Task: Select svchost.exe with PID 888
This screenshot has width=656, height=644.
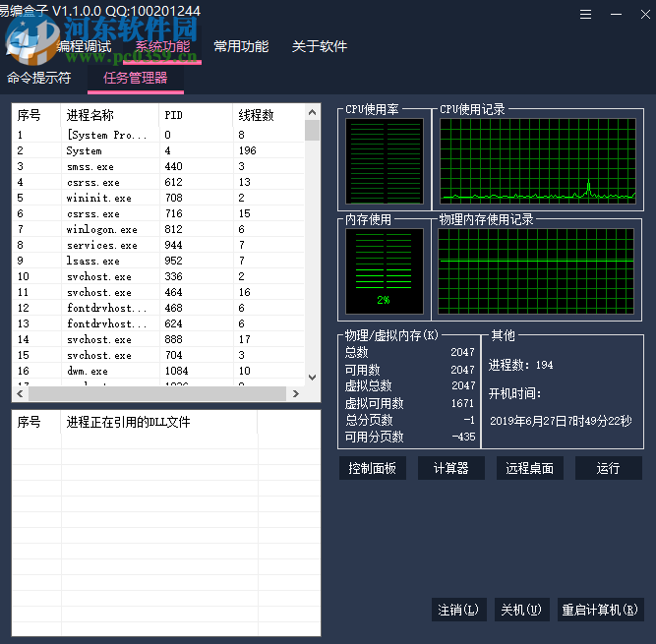Action: click(x=158, y=339)
